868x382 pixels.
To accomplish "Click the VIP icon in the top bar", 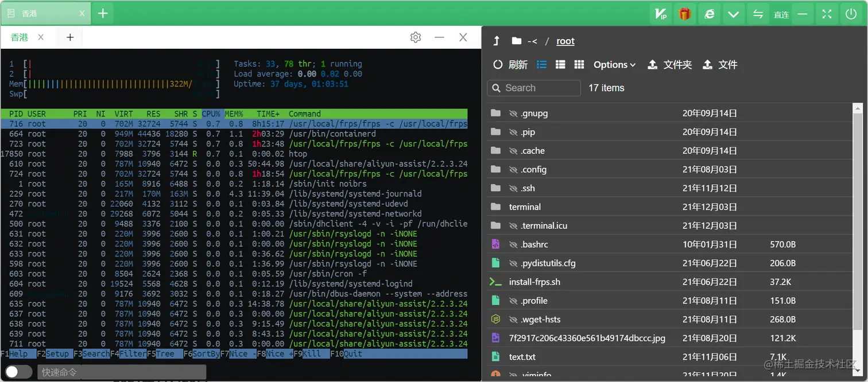I will pos(661,14).
